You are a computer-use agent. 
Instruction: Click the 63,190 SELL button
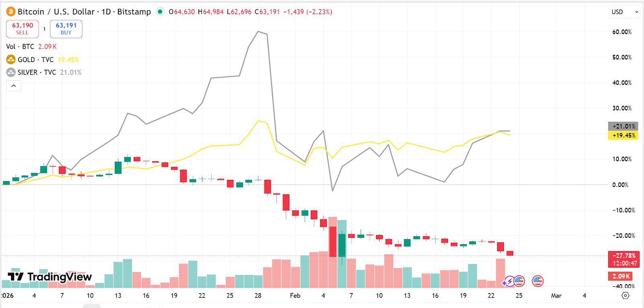[23, 29]
